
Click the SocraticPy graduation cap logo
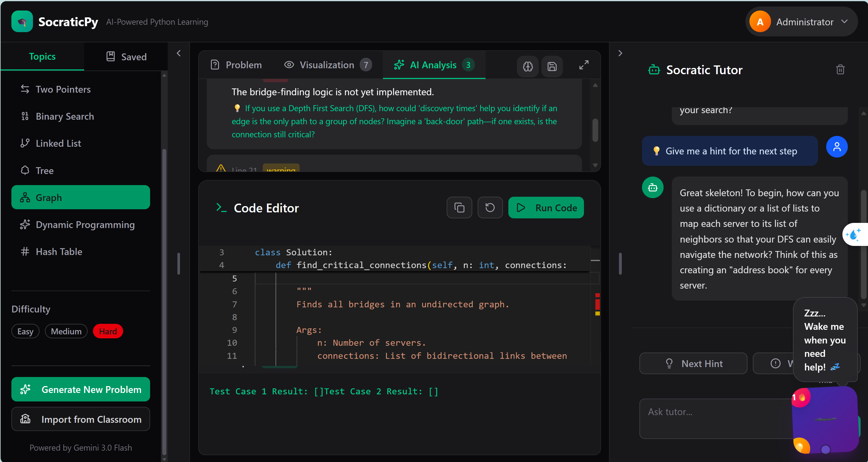[x=22, y=22]
